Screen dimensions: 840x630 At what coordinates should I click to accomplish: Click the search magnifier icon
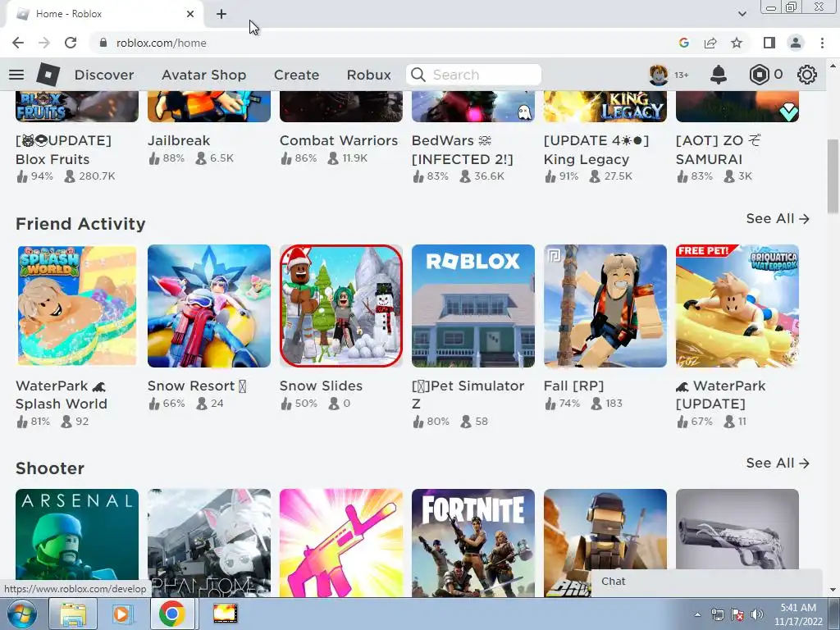418,75
